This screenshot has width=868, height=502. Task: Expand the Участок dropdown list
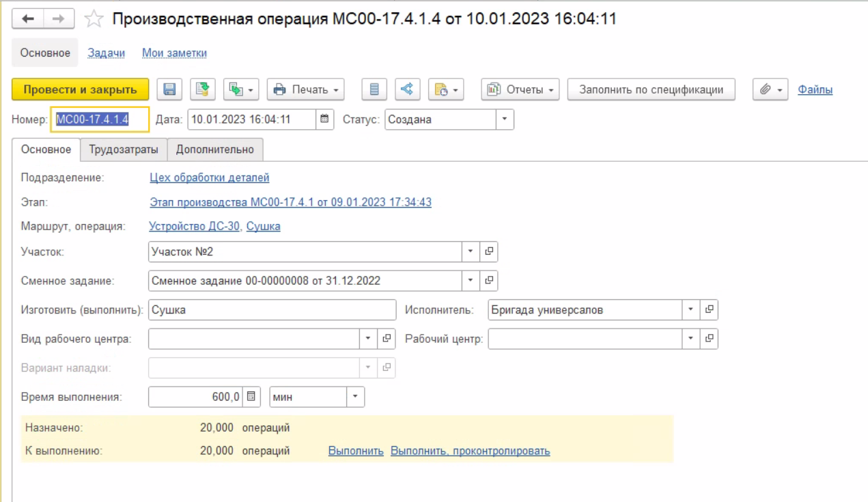point(470,252)
